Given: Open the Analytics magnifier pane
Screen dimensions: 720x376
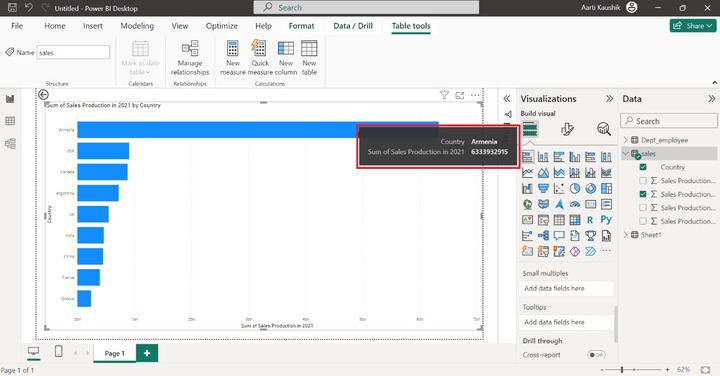Looking at the screenshot, I should click(x=604, y=129).
